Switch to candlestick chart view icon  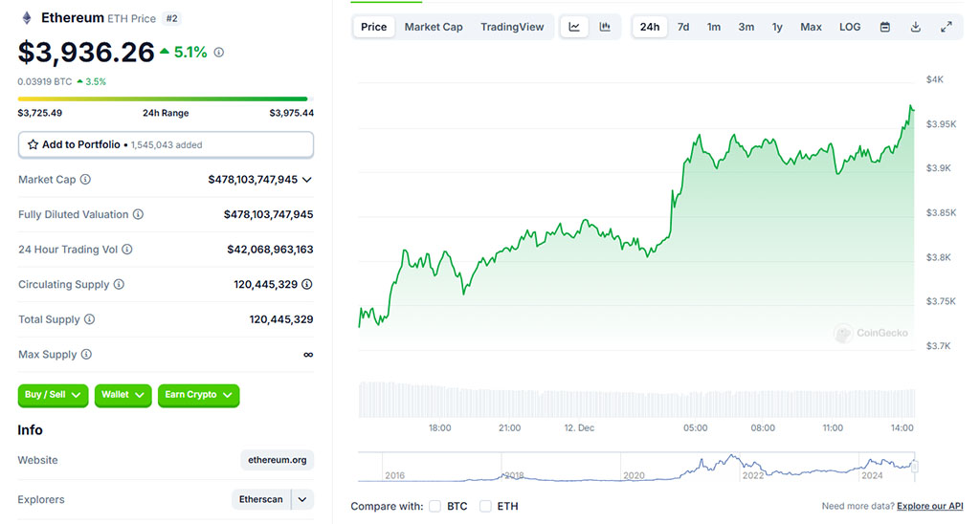605,27
